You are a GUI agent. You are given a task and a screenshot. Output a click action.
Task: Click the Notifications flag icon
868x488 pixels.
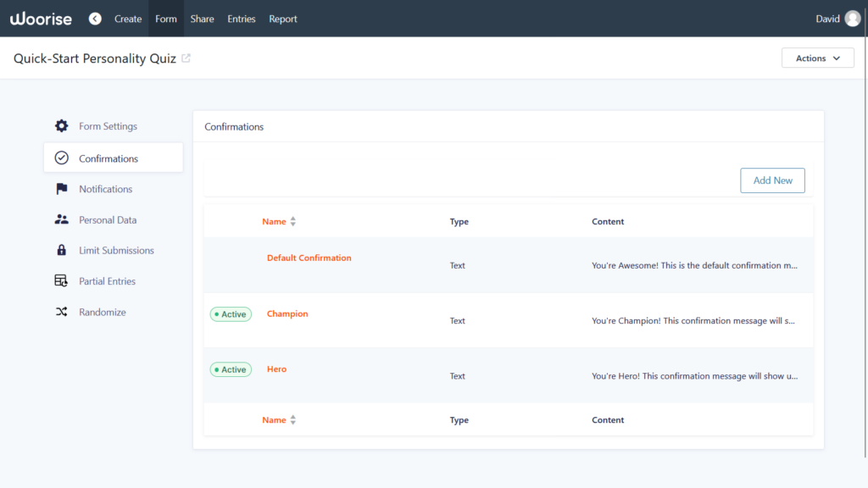[x=62, y=189]
